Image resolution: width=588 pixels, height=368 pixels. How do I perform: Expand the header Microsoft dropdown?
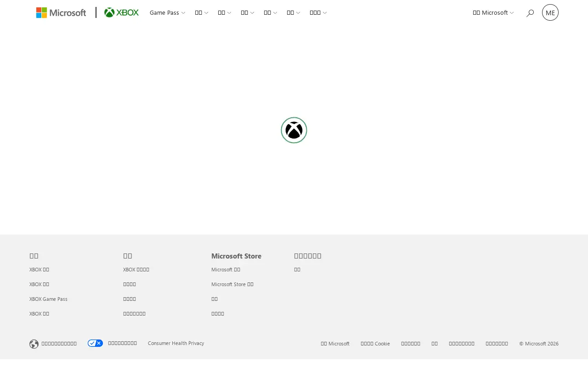tap(493, 12)
